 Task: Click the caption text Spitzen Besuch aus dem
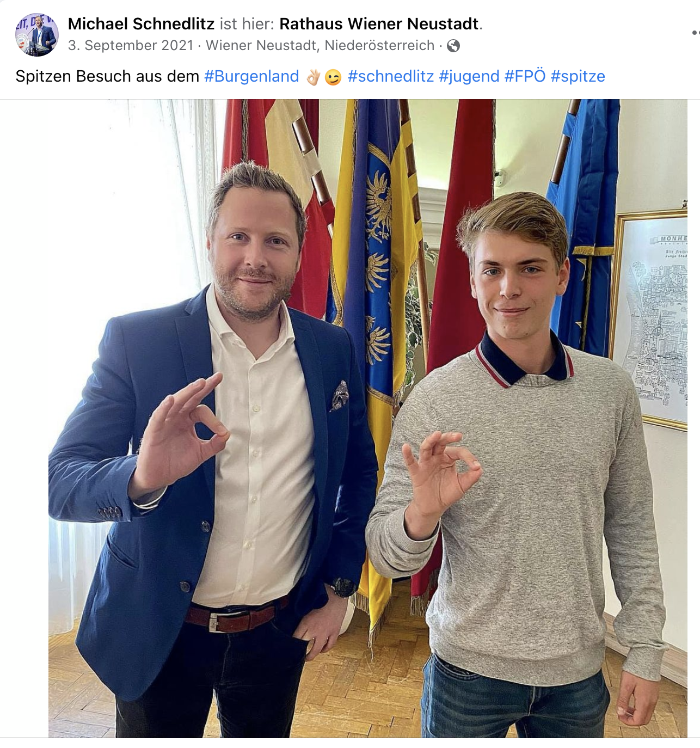[107, 76]
